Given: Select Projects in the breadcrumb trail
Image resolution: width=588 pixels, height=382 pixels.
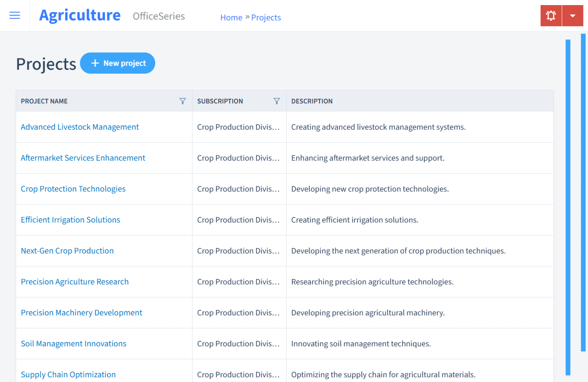Looking at the screenshot, I should (x=266, y=17).
